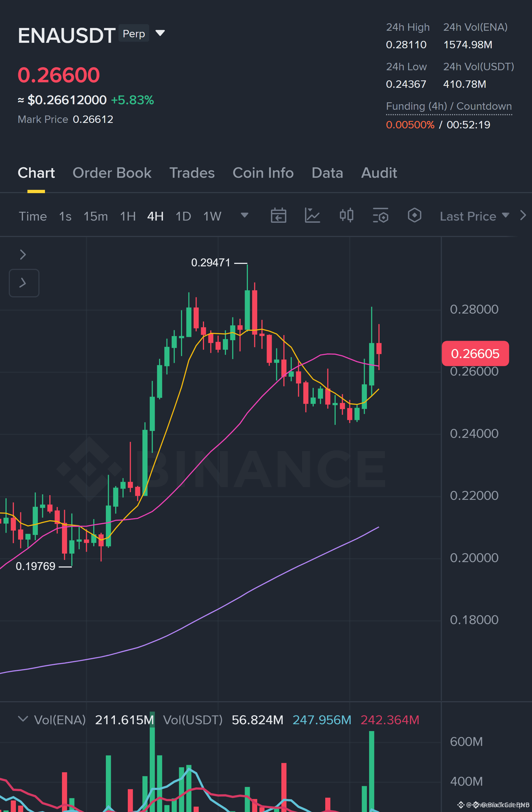Click the hexagon chart preferences icon

pyautogui.click(x=414, y=215)
